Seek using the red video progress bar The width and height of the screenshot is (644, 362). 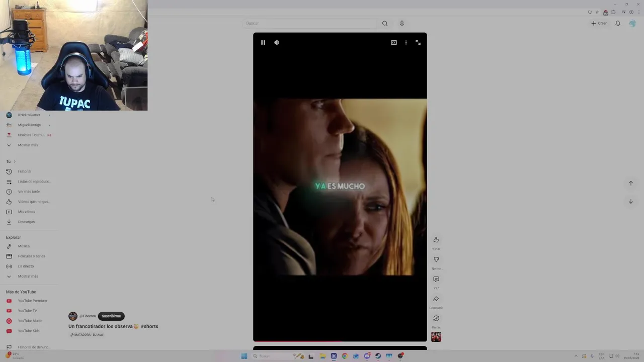340,341
